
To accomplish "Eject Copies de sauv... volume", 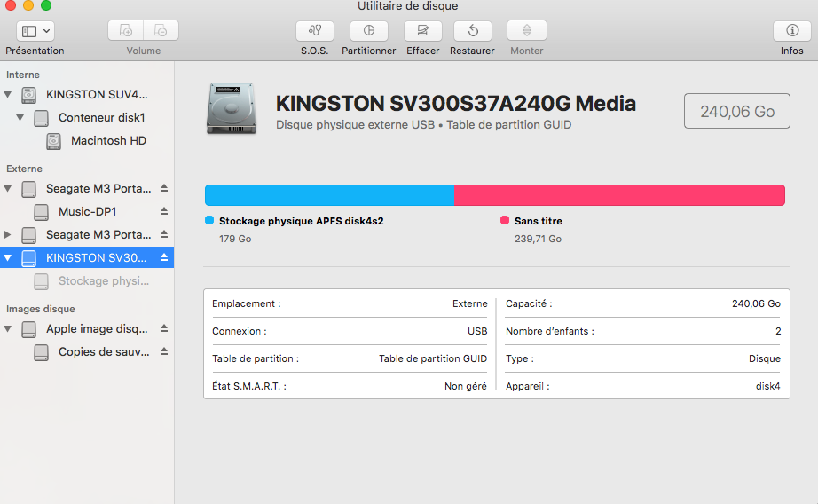I will pyautogui.click(x=164, y=351).
